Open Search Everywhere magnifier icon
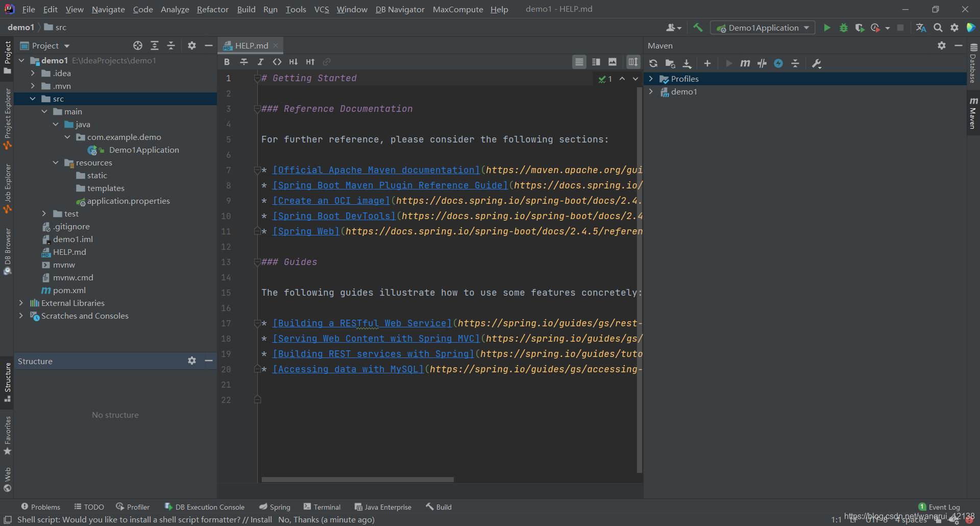The width and height of the screenshot is (980, 526). 938,28
